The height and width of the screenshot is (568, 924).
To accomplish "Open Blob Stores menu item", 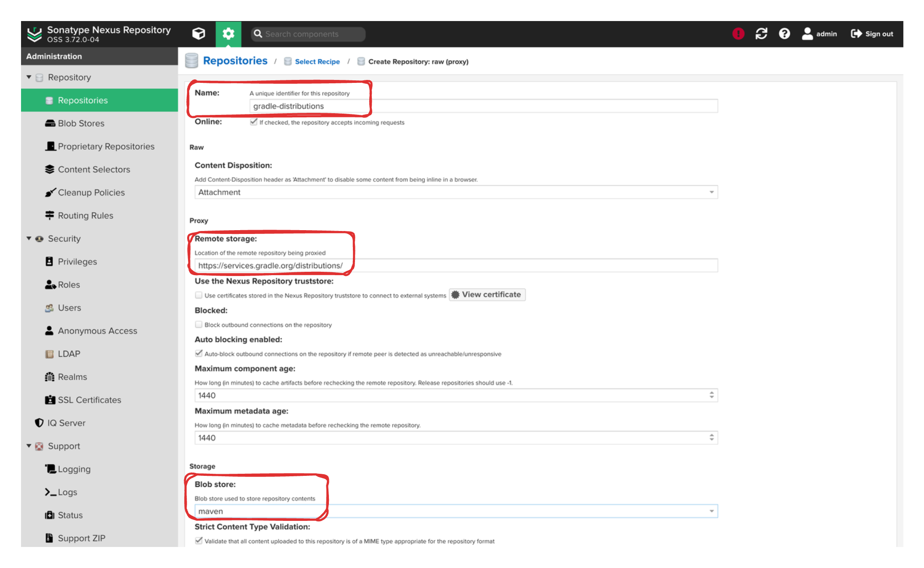I will tap(99, 123).
